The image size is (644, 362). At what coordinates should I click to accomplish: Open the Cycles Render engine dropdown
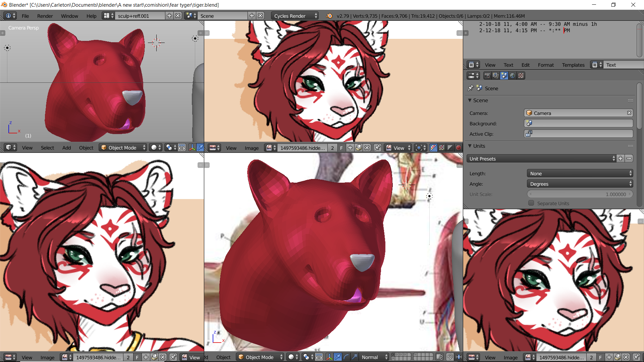click(294, 16)
